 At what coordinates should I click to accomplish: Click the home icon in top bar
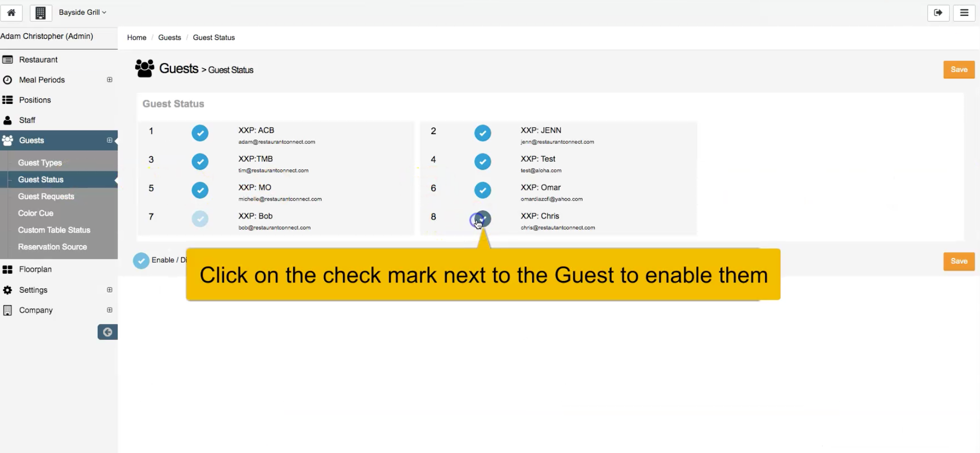coord(11,13)
